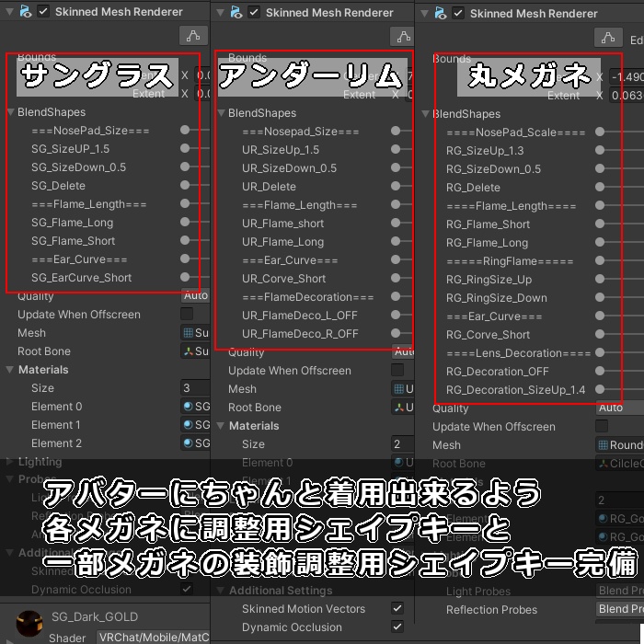Collapse BlendShapes foldout in middle panel
The height and width of the screenshot is (644, 644).
[x=221, y=112]
